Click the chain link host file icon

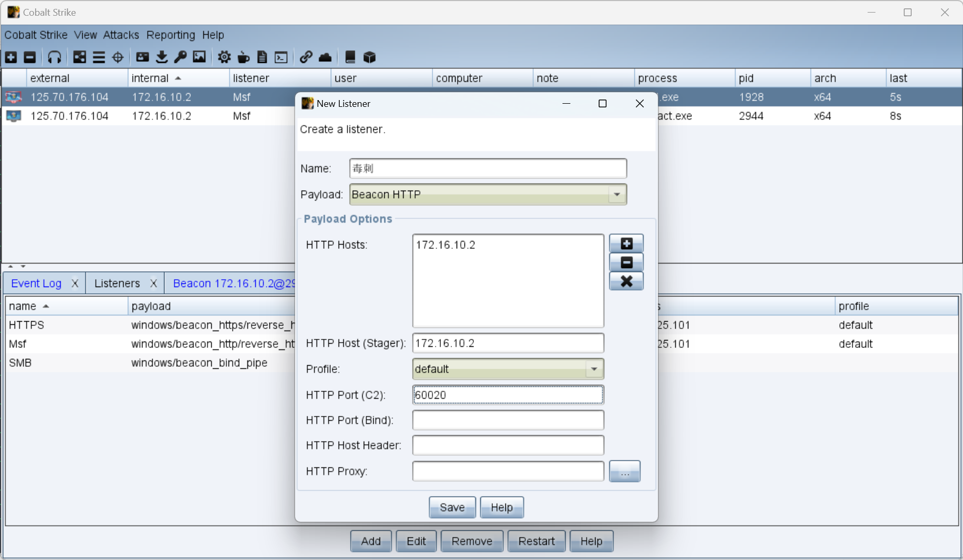coord(306,57)
